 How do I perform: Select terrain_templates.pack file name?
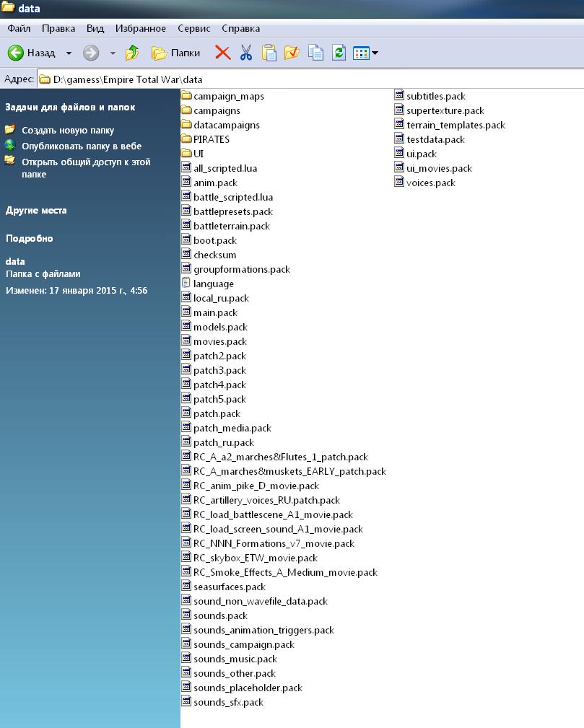[x=456, y=125]
